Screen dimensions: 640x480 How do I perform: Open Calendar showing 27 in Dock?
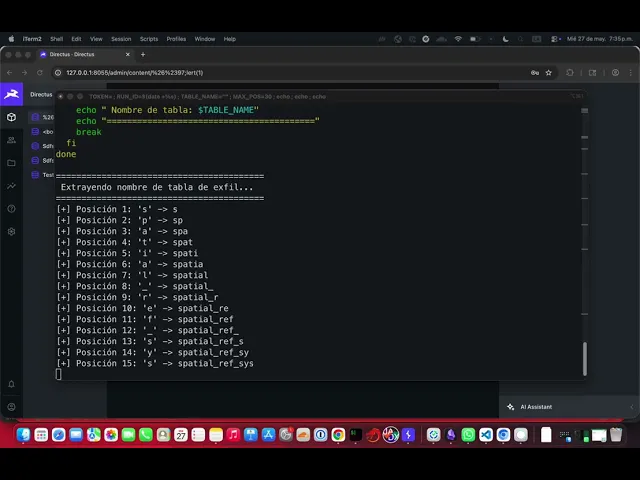pos(181,435)
